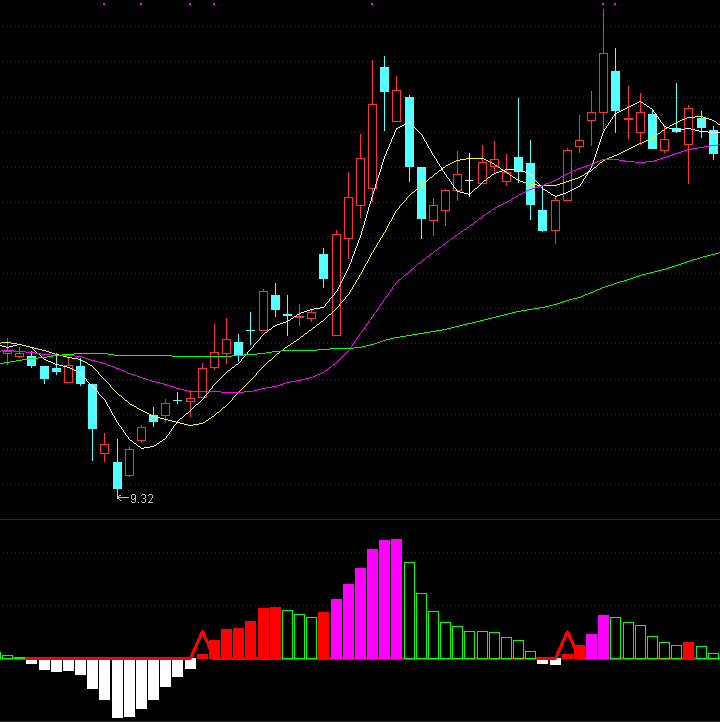720x722 pixels.
Task: Click the red triangle signal before the large magenta bars
Action: click(202, 645)
